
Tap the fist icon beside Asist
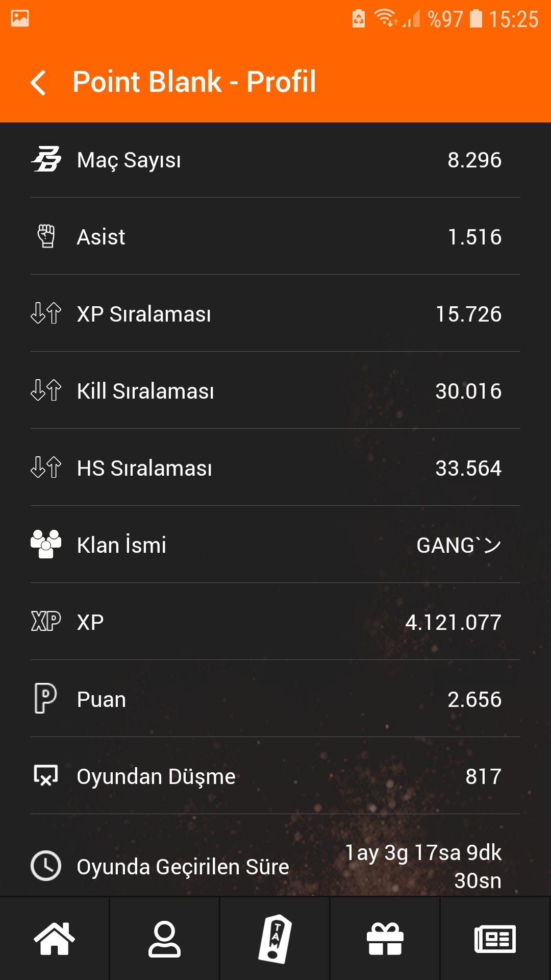[46, 236]
